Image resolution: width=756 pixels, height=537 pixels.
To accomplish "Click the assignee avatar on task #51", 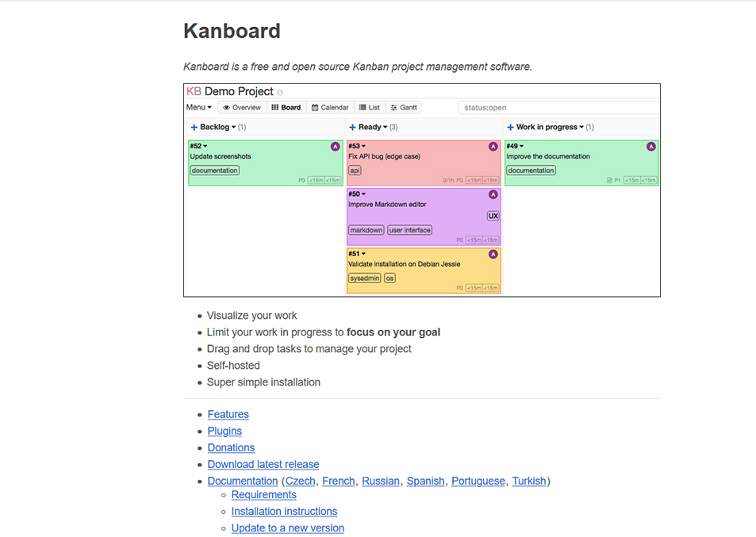I will (x=493, y=254).
